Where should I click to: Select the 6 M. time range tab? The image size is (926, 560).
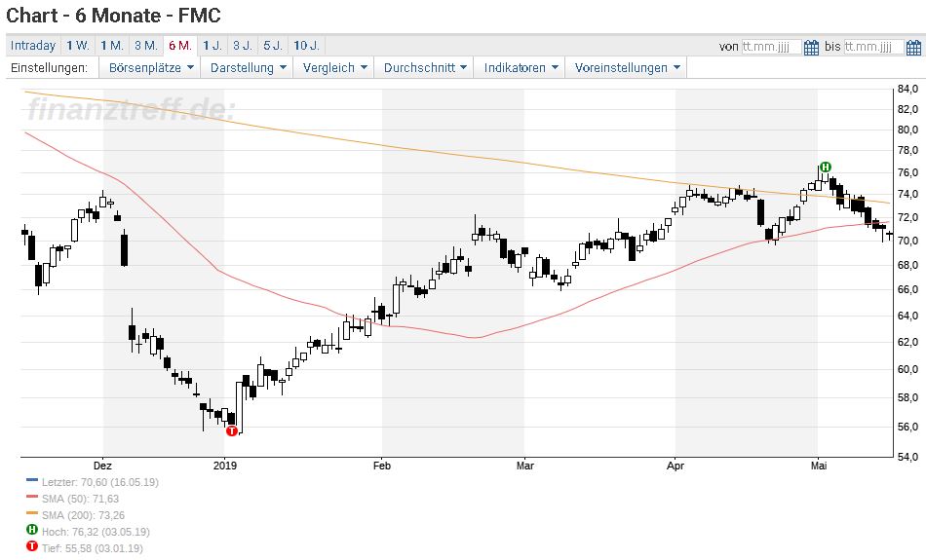180,46
